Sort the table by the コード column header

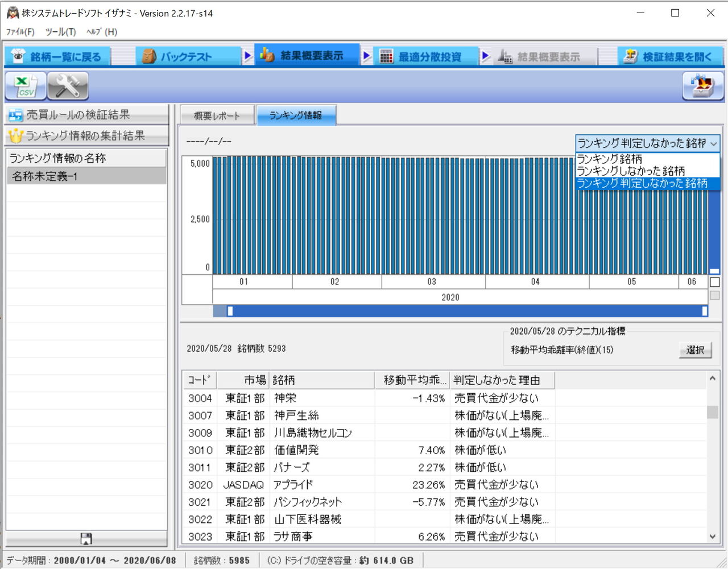click(x=200, y=380)
